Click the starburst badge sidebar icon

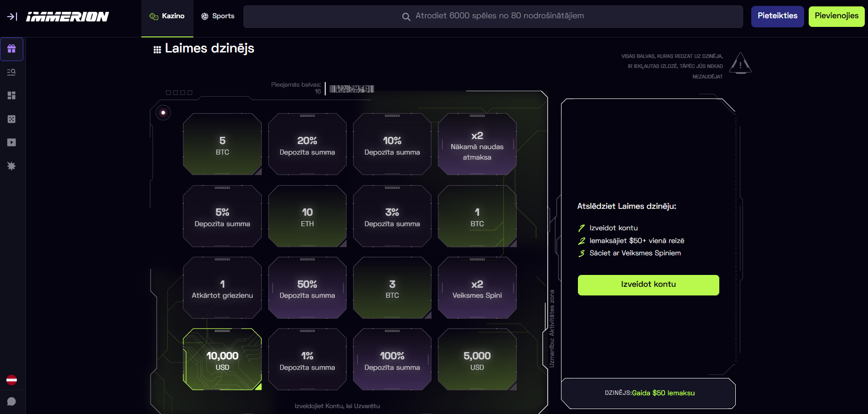[x=12, y=166]
